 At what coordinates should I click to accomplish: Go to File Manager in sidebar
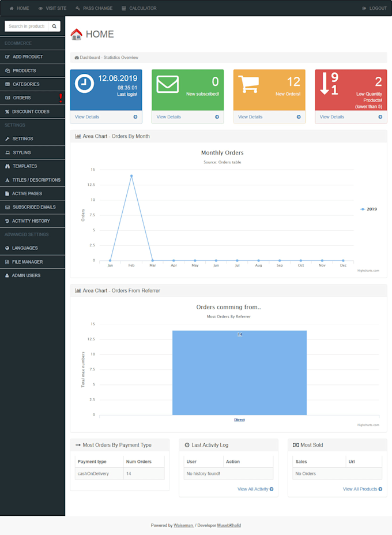[x=27, y=261]
